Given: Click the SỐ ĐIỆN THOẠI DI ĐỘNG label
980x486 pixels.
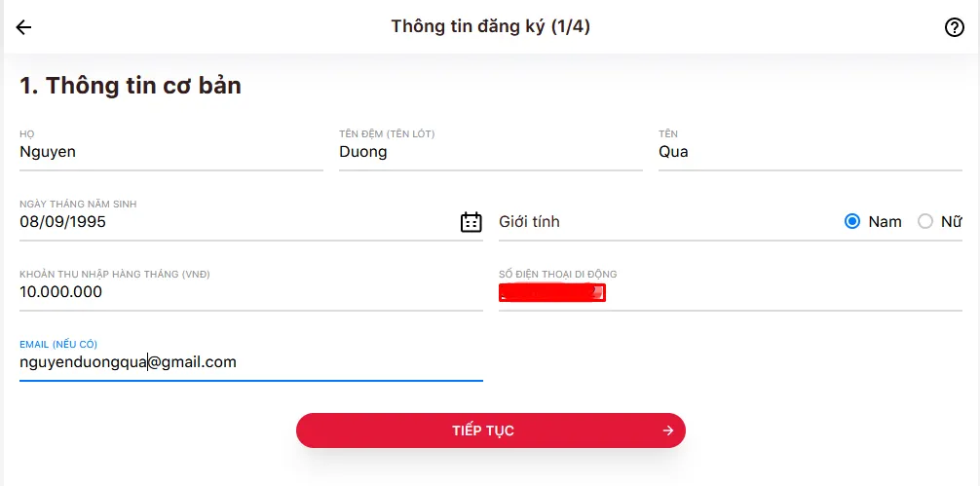Looking at the screenshot, I should [558, 275].
